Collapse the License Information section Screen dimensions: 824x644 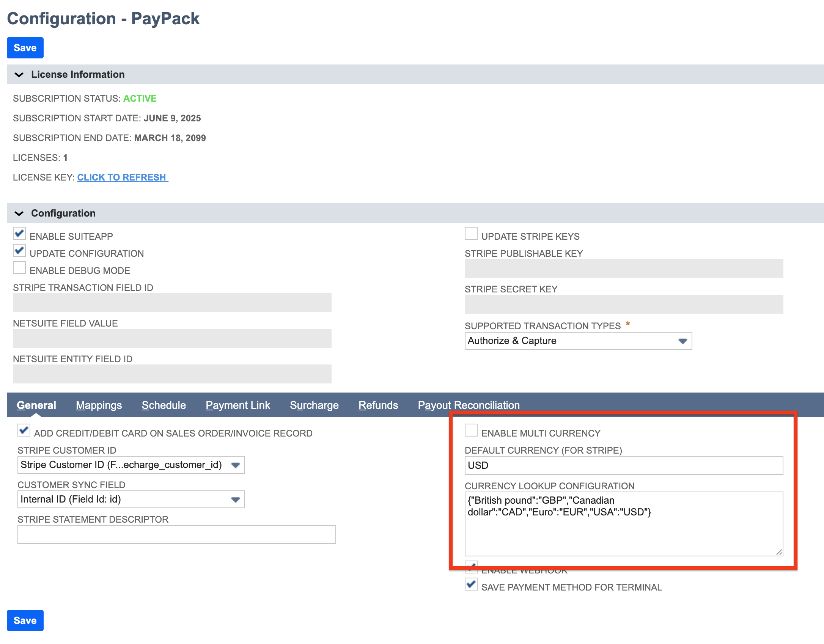point(19,75)
